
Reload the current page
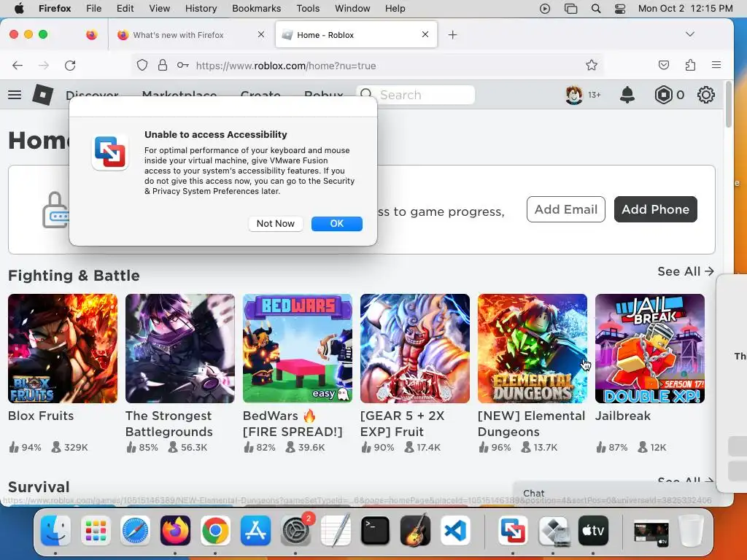(70, 65)
